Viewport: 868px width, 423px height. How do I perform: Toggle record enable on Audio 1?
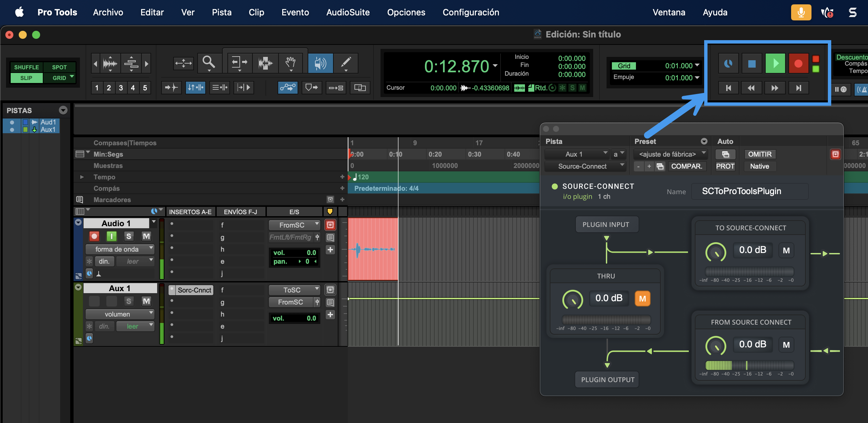(x=94, y=236)
